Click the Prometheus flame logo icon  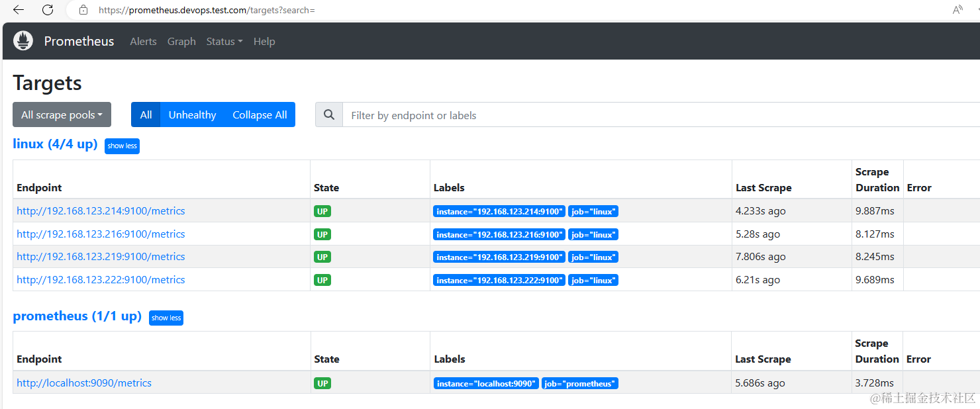click(x=23, y=41)
